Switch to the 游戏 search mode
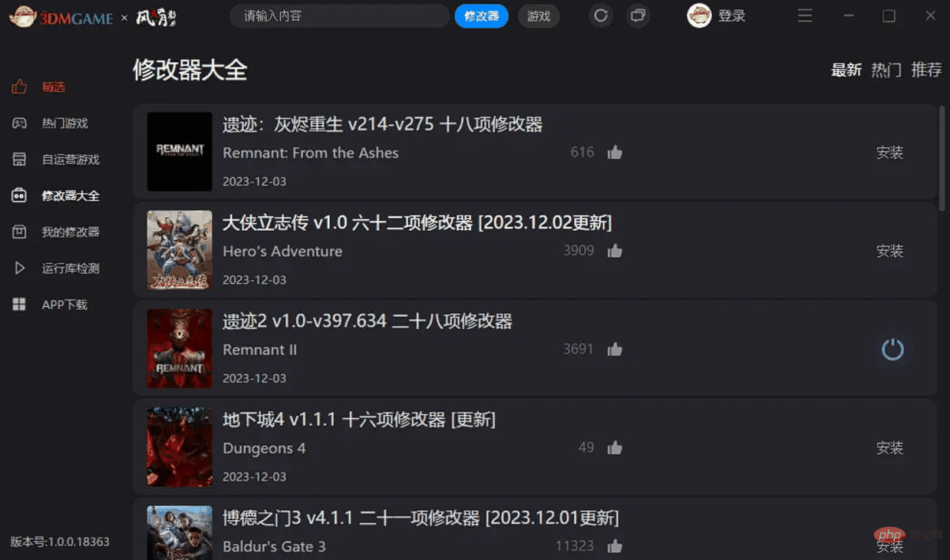This screenshot has width=950, height=560. pyautogui.click(x=539, y=16)
